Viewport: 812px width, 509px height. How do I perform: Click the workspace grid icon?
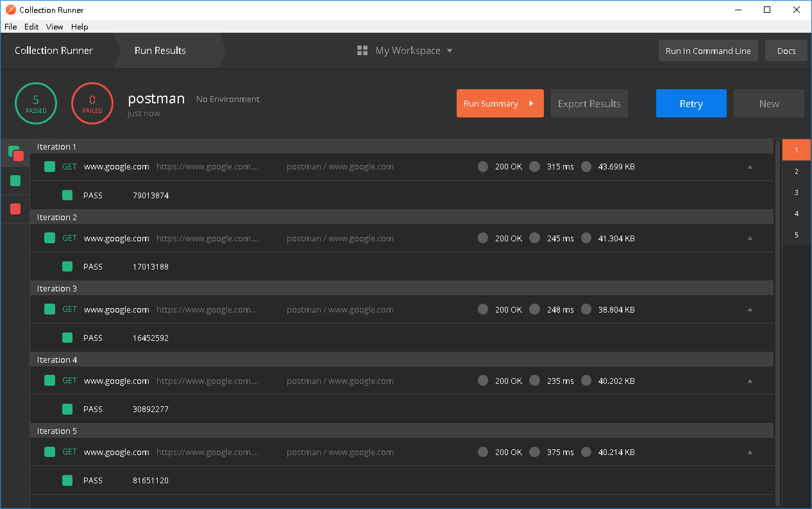tap(362, 51)
